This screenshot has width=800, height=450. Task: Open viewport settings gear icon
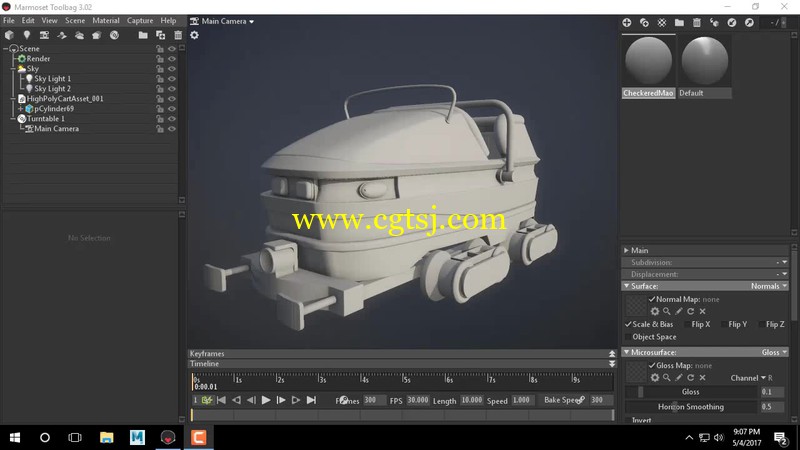[x=194, y=35]
